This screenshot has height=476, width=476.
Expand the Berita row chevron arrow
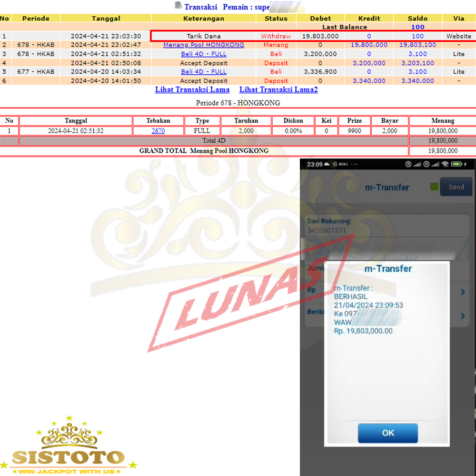tap(463, 316)
